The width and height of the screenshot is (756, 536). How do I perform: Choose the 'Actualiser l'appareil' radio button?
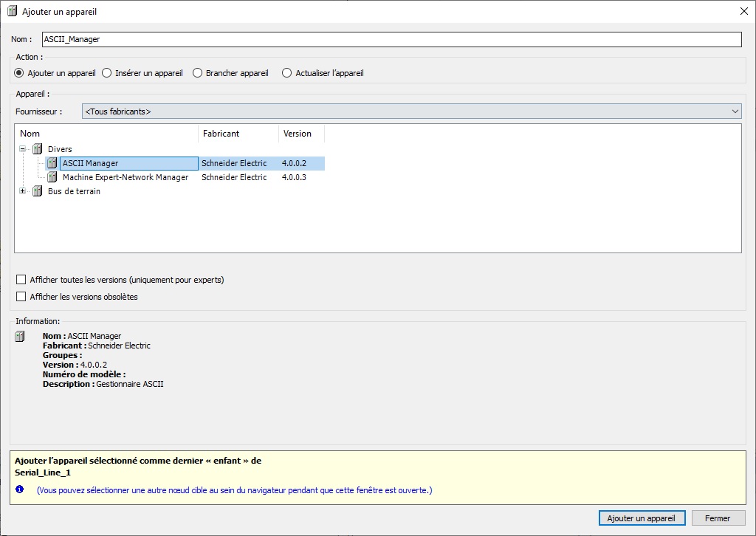[x=287, y=73]
